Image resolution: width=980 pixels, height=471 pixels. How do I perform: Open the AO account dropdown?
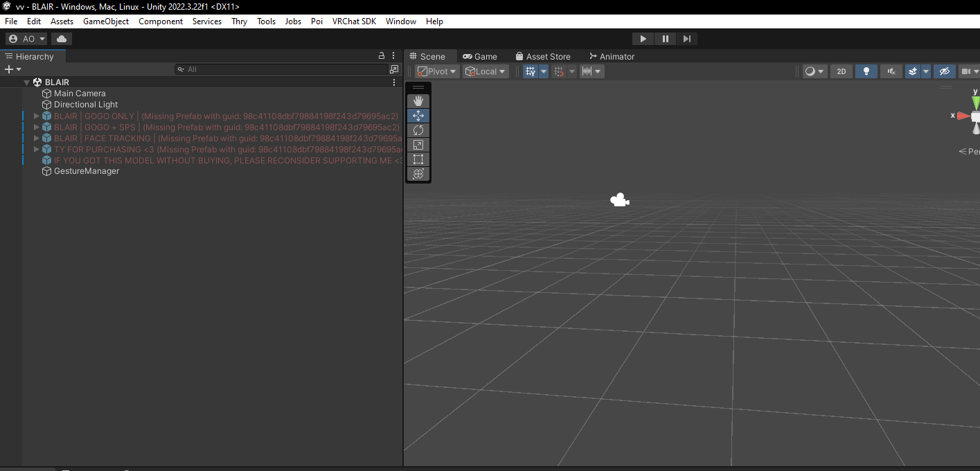(27, 39)
